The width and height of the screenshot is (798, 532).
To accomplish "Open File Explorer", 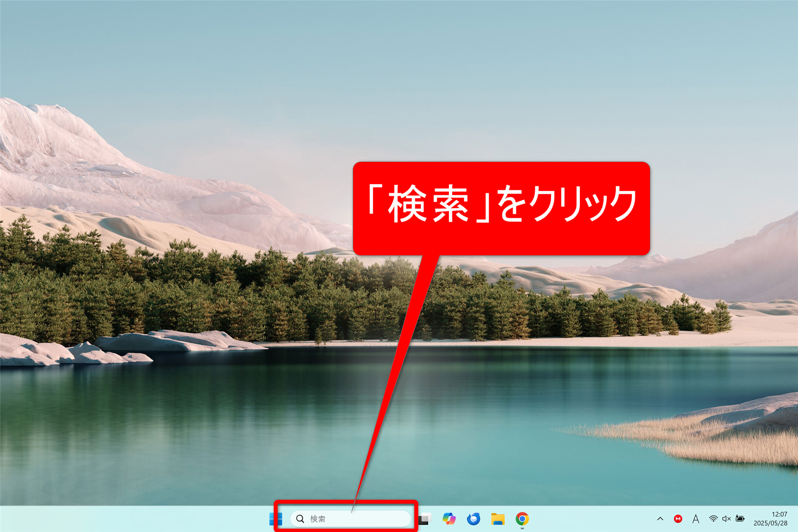I will 498,519.
